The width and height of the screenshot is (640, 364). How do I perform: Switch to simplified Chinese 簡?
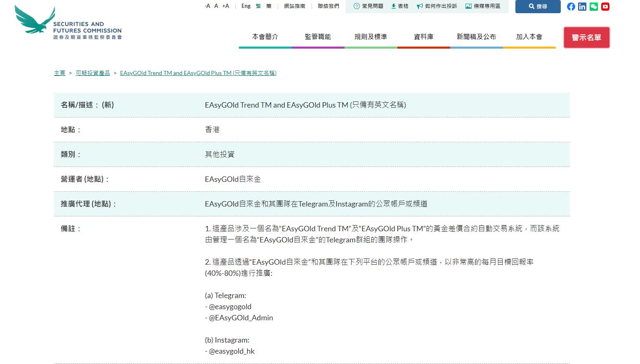[x=269, y=6]
